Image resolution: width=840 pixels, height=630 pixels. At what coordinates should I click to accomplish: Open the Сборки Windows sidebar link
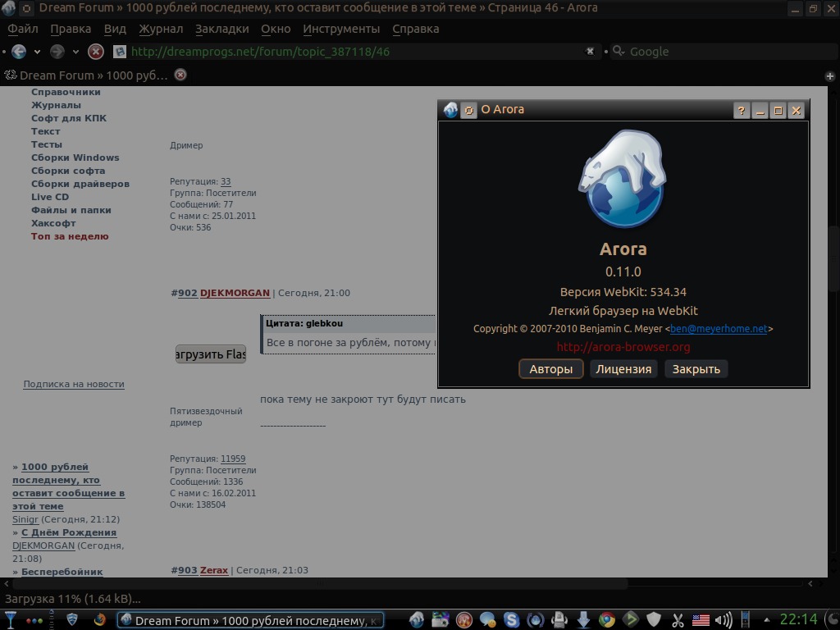click(x=75, y=157)
